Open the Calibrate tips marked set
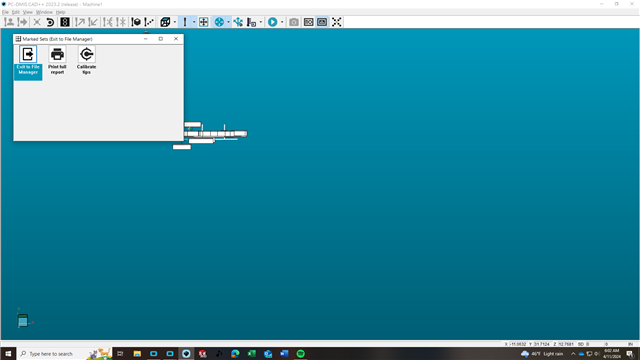Screen dimensions: 640x360 coord(87,61)
